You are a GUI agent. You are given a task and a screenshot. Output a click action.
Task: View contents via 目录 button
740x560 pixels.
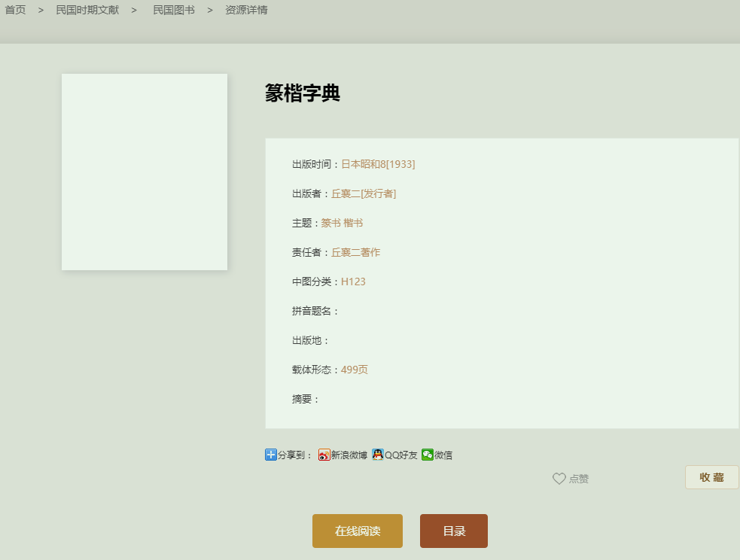pyautogui.click(x=454, y=531)
